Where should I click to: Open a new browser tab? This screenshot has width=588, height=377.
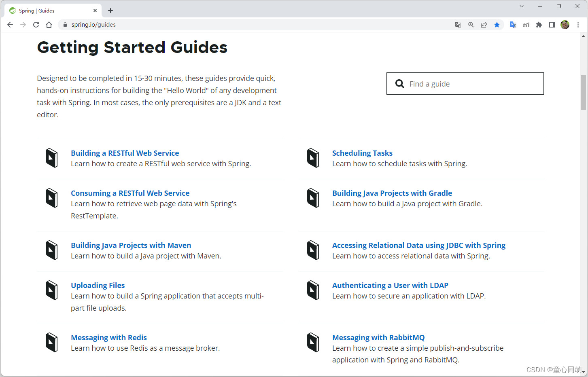[110, 11]
